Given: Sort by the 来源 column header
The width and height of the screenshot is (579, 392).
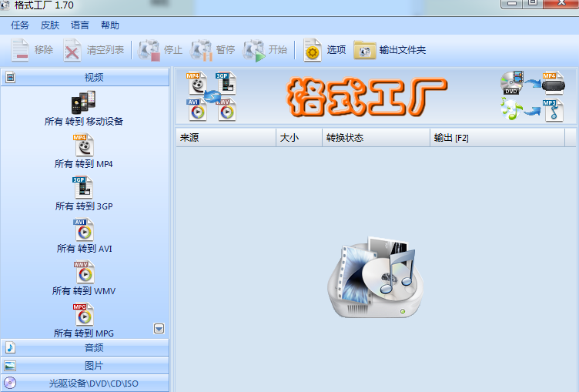Looking at the screenshot, I should click(x=226, y=138).
